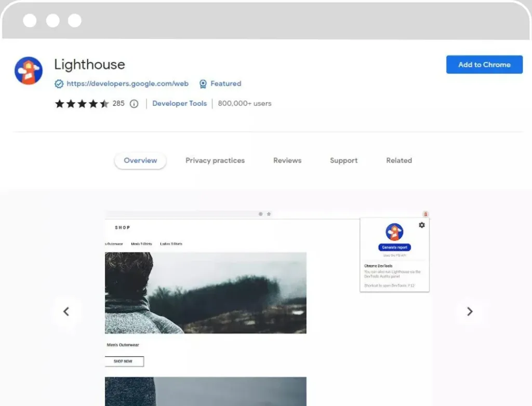Open the Related tab

tap(398, 160)
